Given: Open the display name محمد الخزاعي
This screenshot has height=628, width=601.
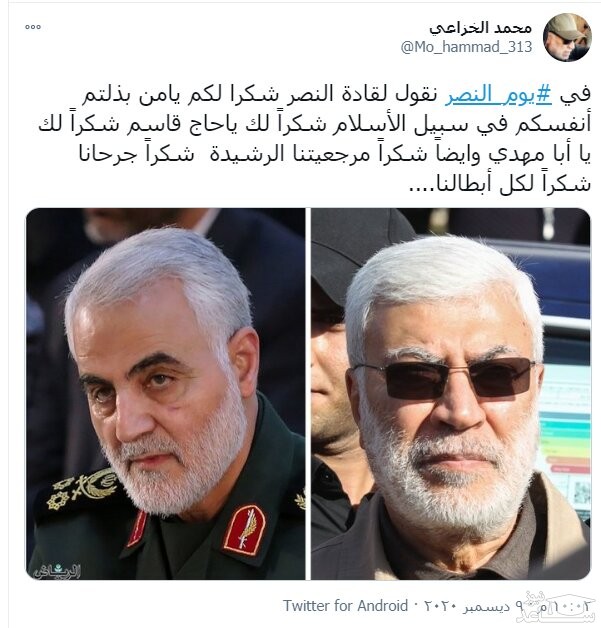Looking at the screenshot, I should [x=480, y=28].
